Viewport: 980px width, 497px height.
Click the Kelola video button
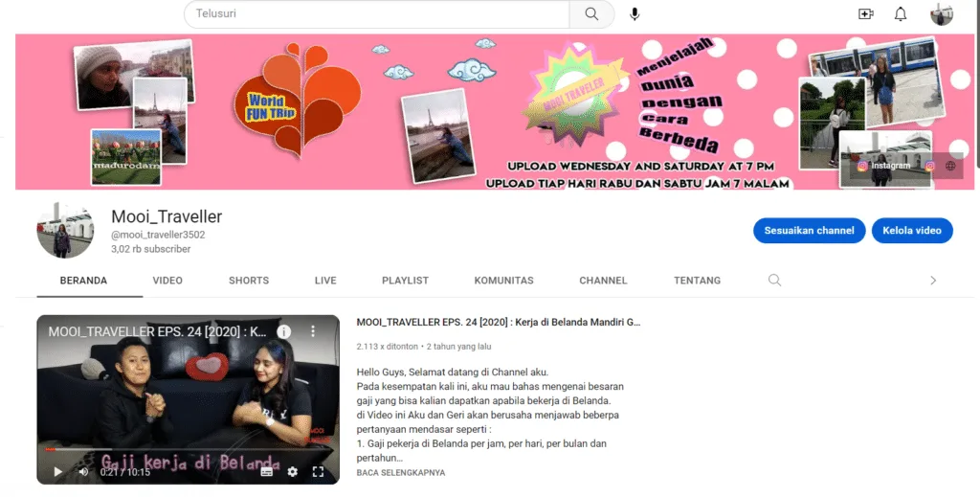point(912,231)
